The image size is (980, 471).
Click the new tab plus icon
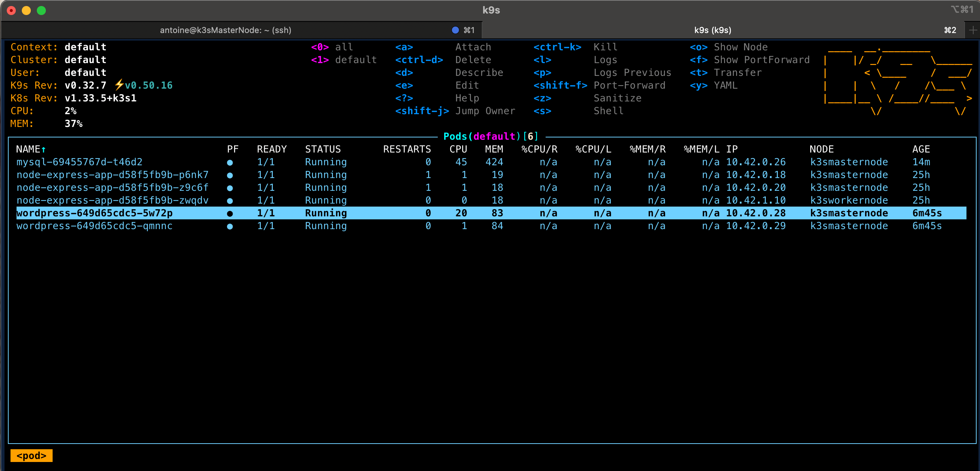click(x=973, y=30)
